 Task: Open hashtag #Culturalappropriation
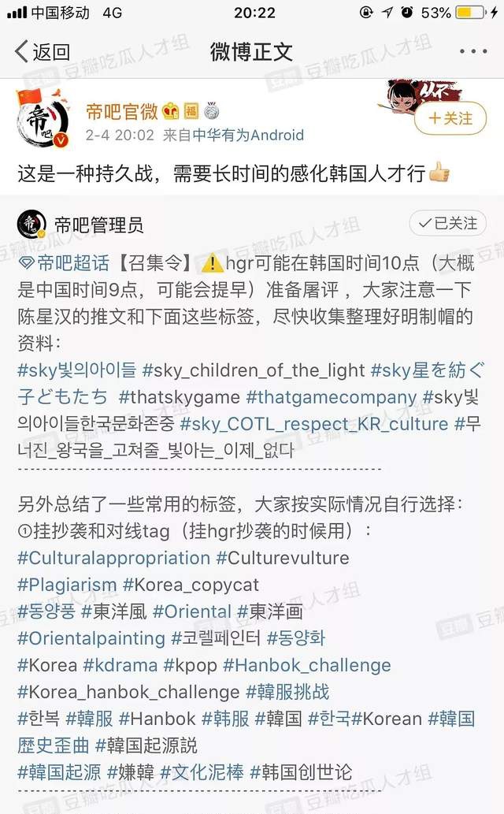coord(113,558)
